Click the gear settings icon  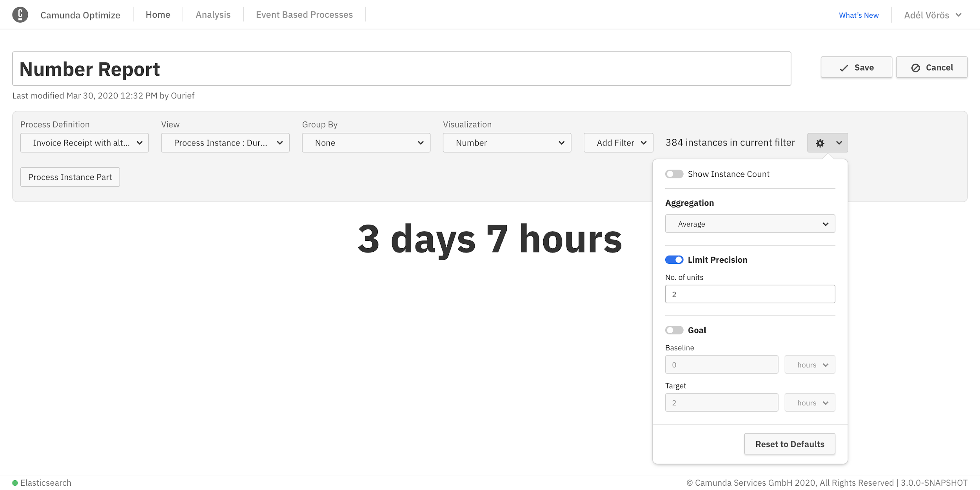[x=820, y=143]
